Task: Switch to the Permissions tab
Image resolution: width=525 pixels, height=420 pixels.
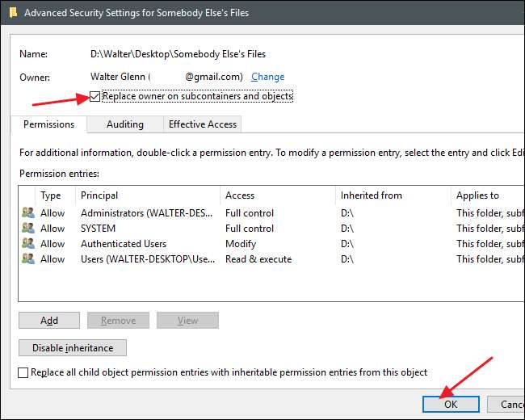Action: click(x=49, y=124)
